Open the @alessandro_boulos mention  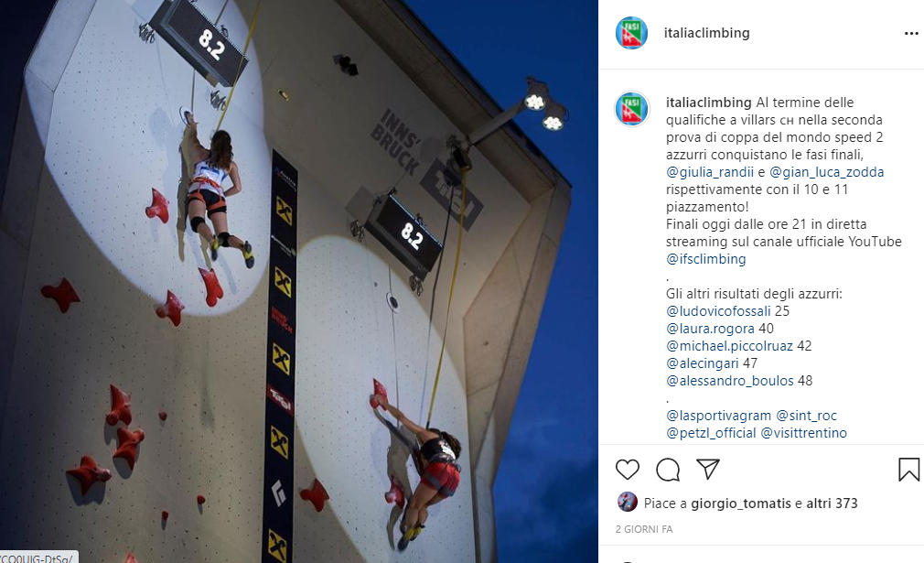pos(729,381)
